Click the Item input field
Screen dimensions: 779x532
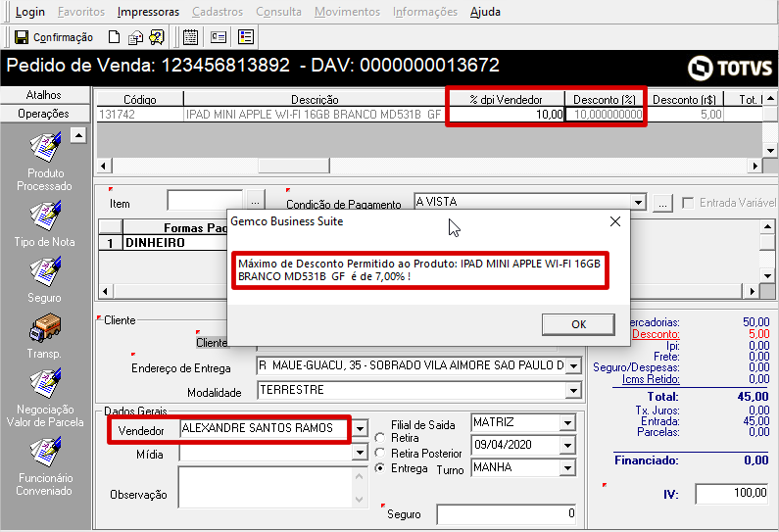pos(205,201)
